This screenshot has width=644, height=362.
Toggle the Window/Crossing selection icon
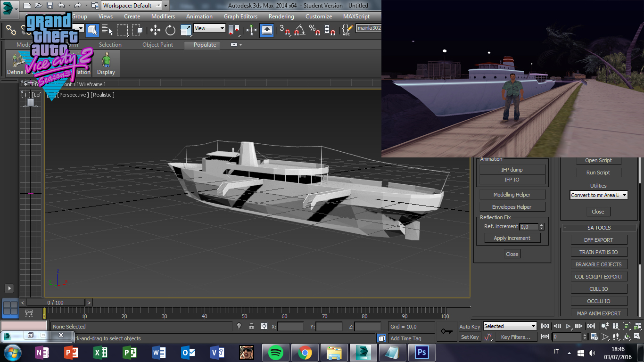coord(137,30)
